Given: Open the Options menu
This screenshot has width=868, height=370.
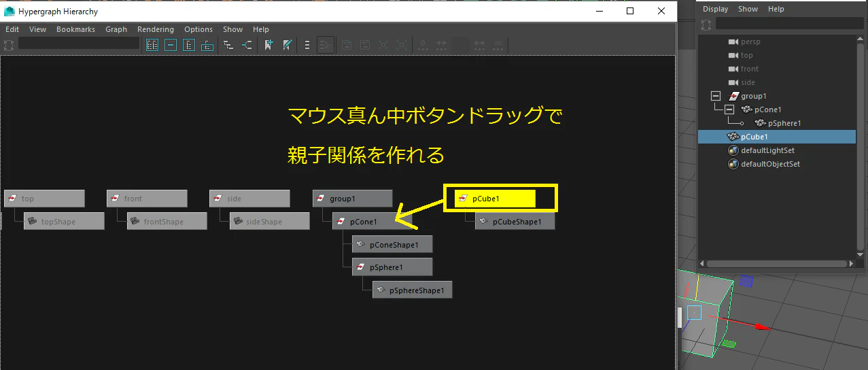Looking at the screenshot, I should coord(198,29).
